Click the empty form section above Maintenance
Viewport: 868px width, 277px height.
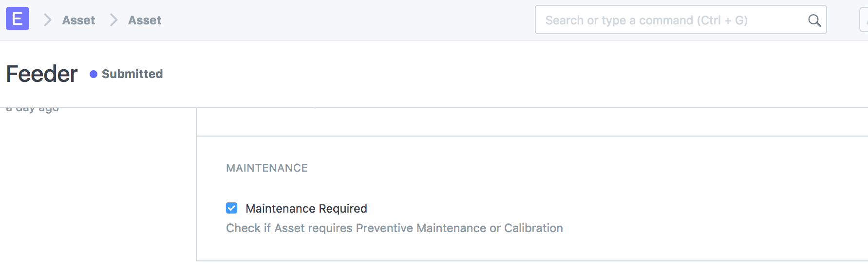531,122
